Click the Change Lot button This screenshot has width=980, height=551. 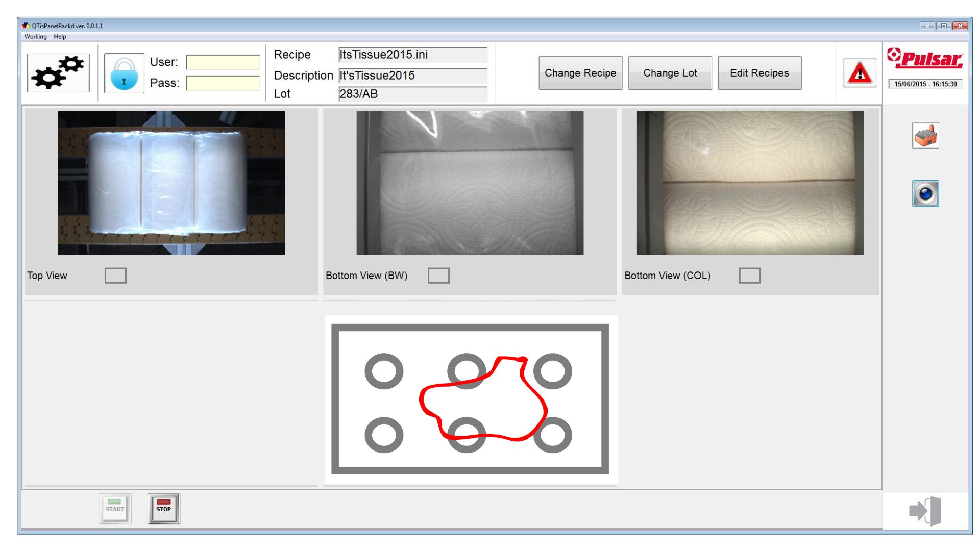click(x=670, y=73)
